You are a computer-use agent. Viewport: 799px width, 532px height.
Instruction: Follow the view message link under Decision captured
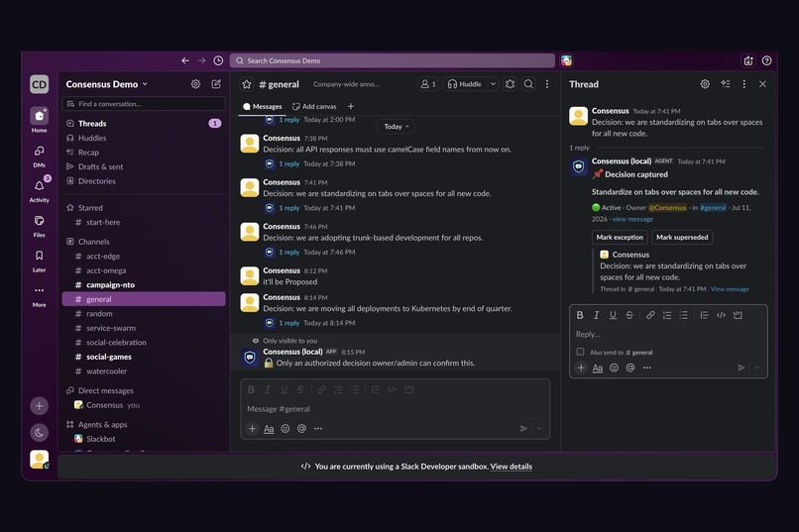[632, 219]
